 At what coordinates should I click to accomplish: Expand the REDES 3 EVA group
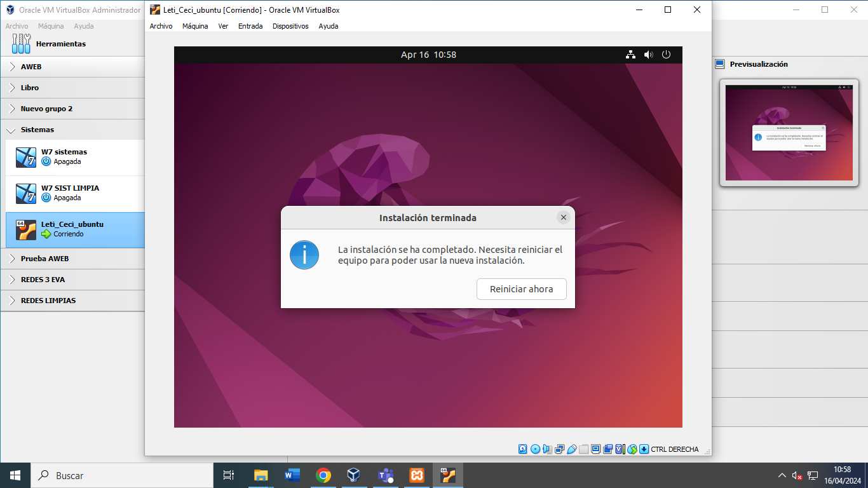12,280
